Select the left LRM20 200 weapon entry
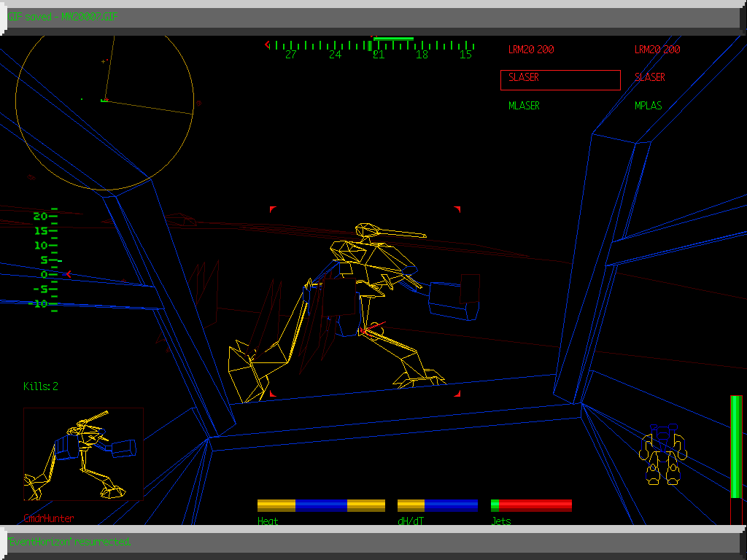The image size is (747, 560). coord(531,50)
